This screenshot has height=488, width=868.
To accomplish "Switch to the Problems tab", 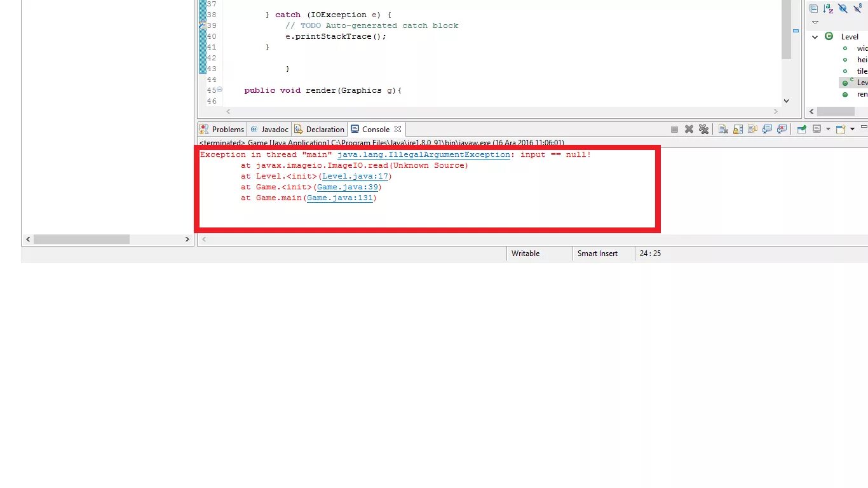I will point(222,129).
